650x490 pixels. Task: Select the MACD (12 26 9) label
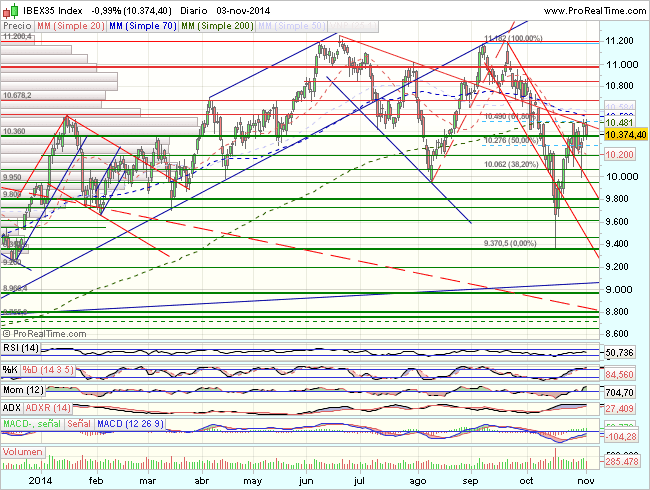(130, 424)
